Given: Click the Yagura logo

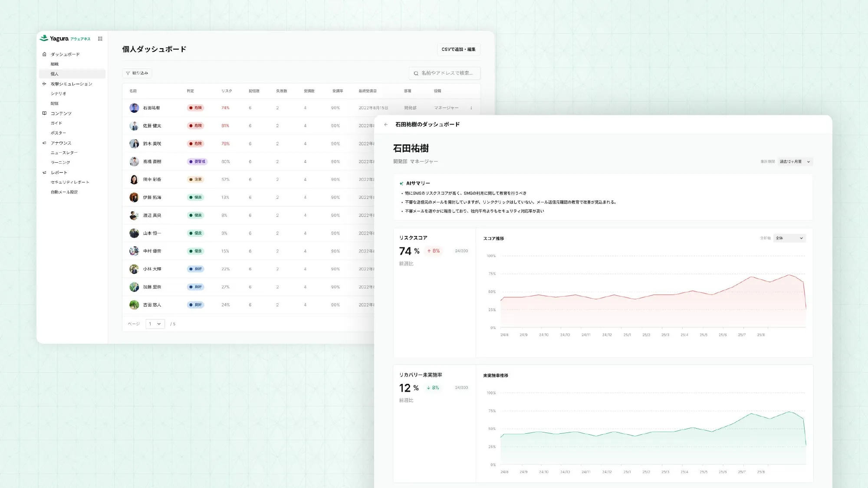Looking at the screenshot, I should [x=65, y=38].
